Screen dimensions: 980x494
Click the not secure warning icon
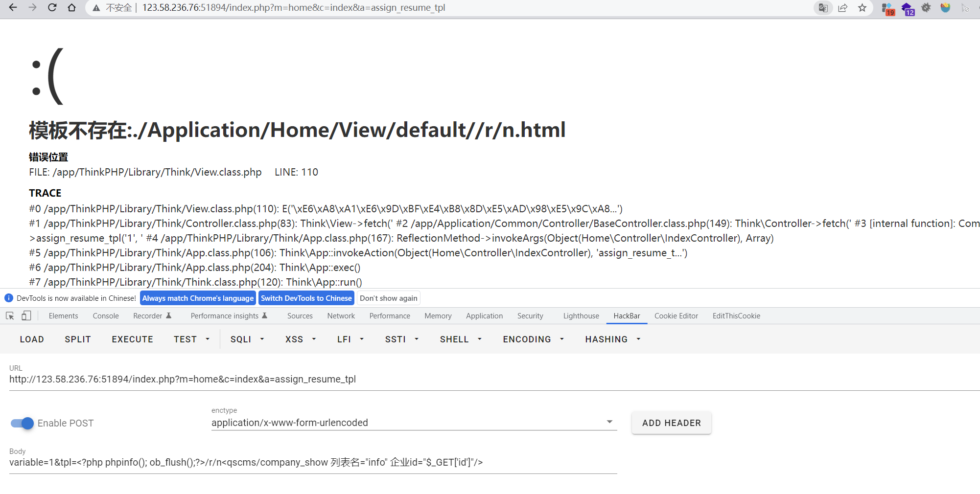point(96,8)
